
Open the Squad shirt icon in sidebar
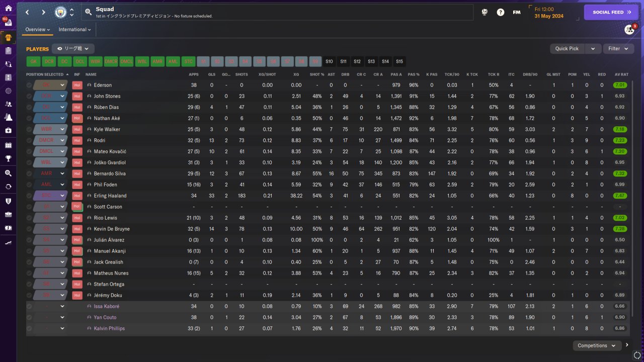pyautogui.click(x=8, y=37)
